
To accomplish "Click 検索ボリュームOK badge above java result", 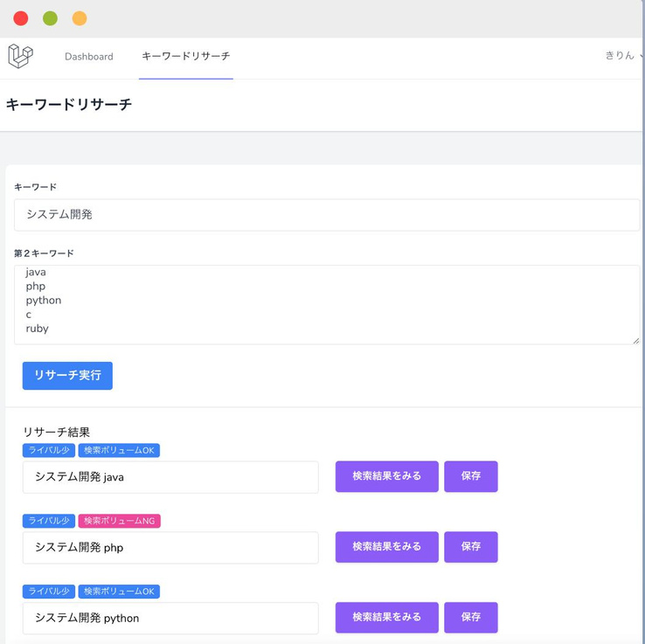I will point(119,450).
